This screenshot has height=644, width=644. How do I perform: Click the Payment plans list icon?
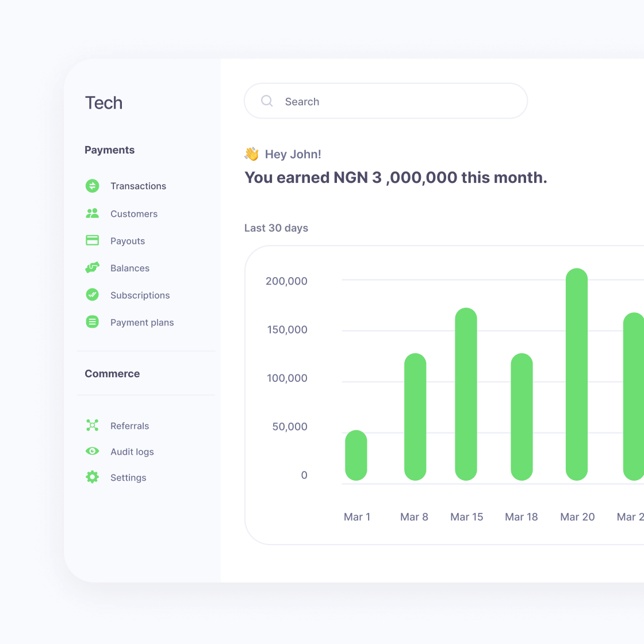click(93, 321)
